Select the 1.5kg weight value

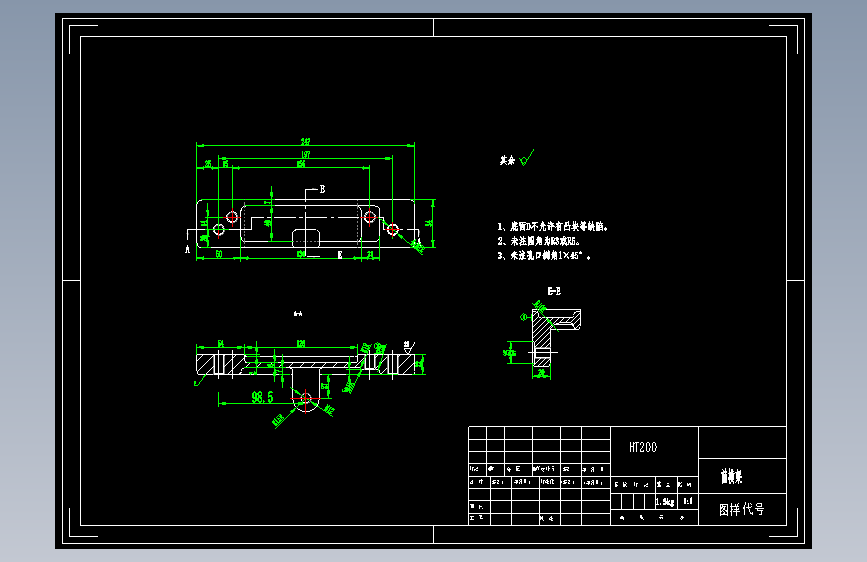click(665, 502)
